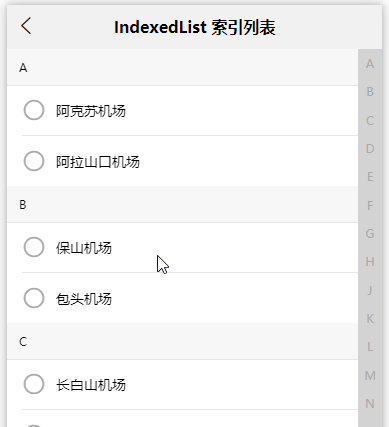This screenshot has height=427, width=389.
Task: Tap index letter D in side bar
Action: click(370, 148)
